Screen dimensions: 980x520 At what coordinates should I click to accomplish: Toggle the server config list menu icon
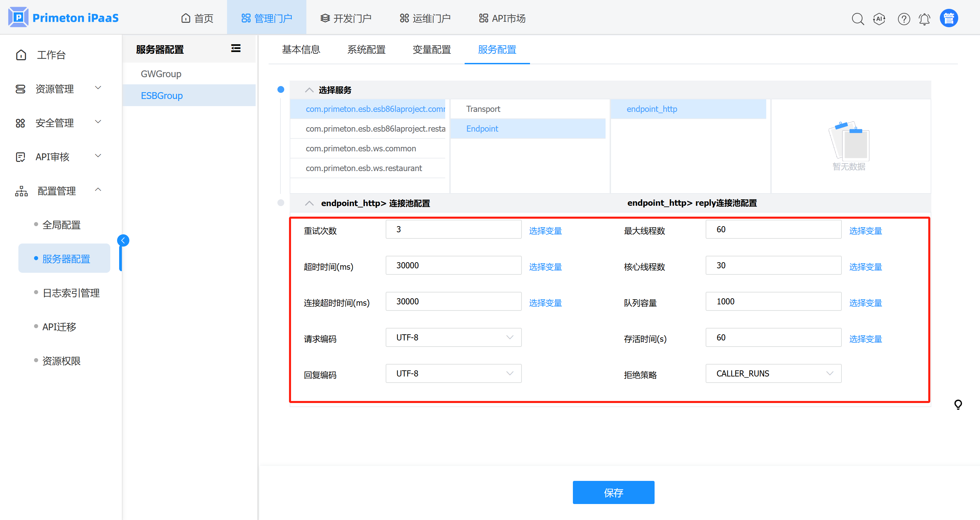click(x=236, y=48)
